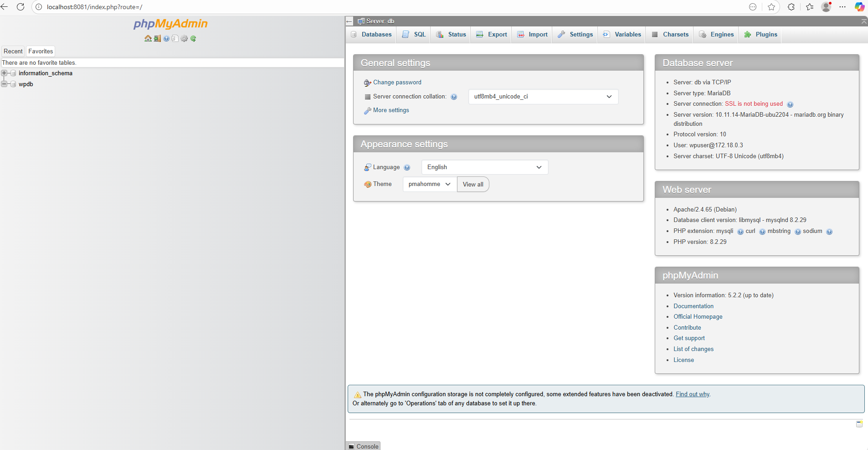Click the green reload navigation panel icon
Image resolution: width=868 pixels, height=450 pixels.
coord(193,39)
